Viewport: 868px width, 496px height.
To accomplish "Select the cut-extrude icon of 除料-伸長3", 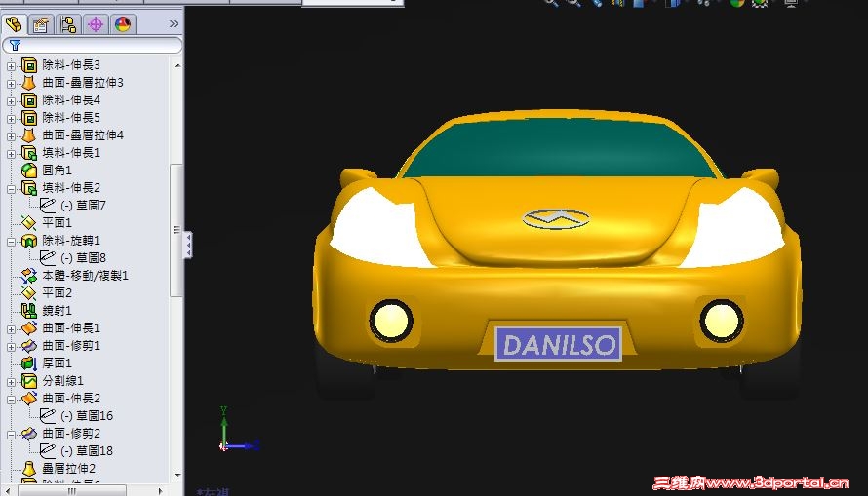I will pos(29,65).
